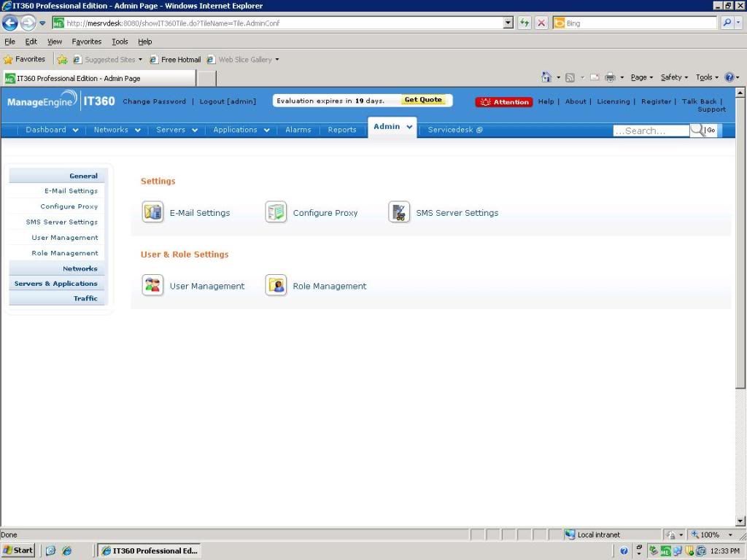This screenshot has width=747, height=560.
Task: Click the IT360 search input field
Action: point(651,131)
